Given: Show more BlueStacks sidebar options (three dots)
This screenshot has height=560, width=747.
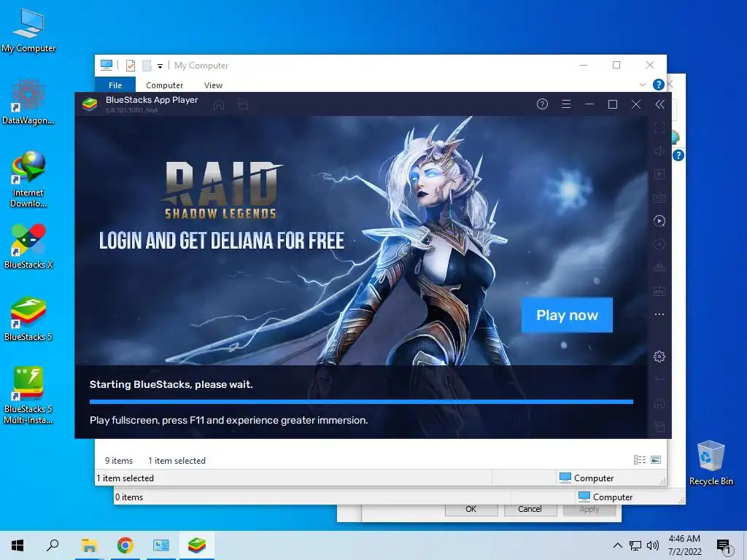Looking at the screenshot, I should [x=659, y=314].
